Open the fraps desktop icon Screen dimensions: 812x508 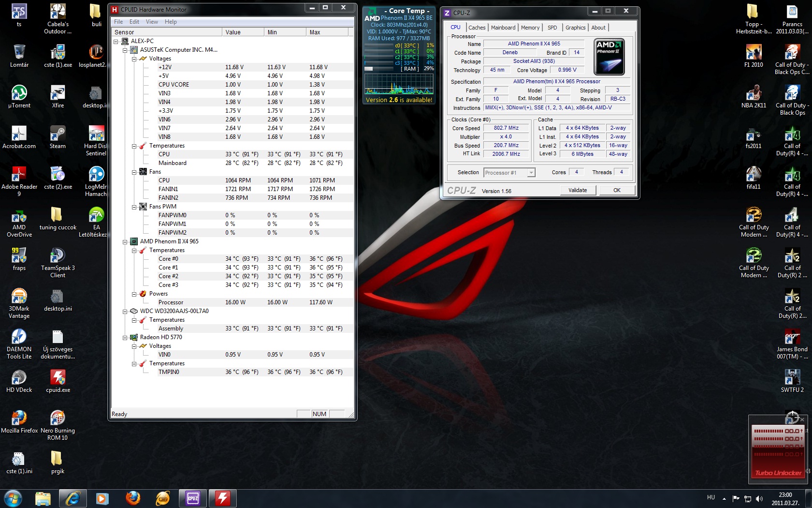(19, 259)
